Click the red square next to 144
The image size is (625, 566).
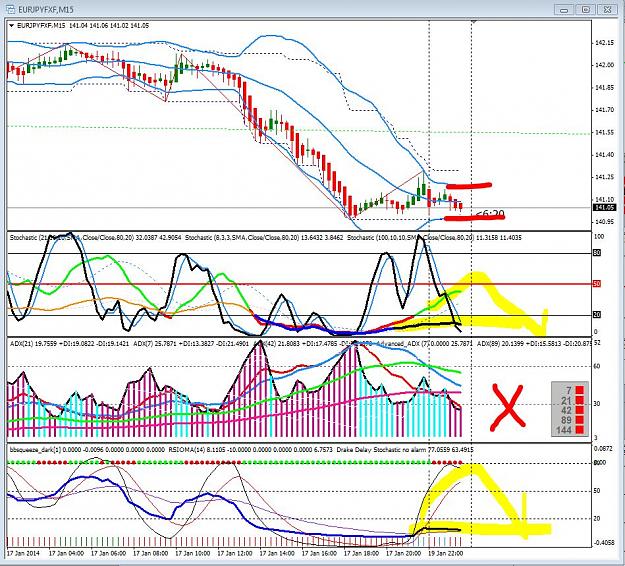point(579,430)
